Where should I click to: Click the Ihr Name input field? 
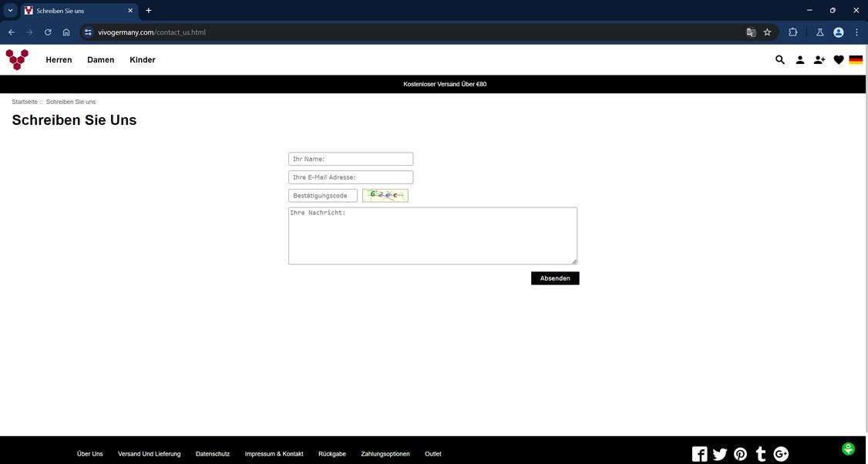click(351, 159)
